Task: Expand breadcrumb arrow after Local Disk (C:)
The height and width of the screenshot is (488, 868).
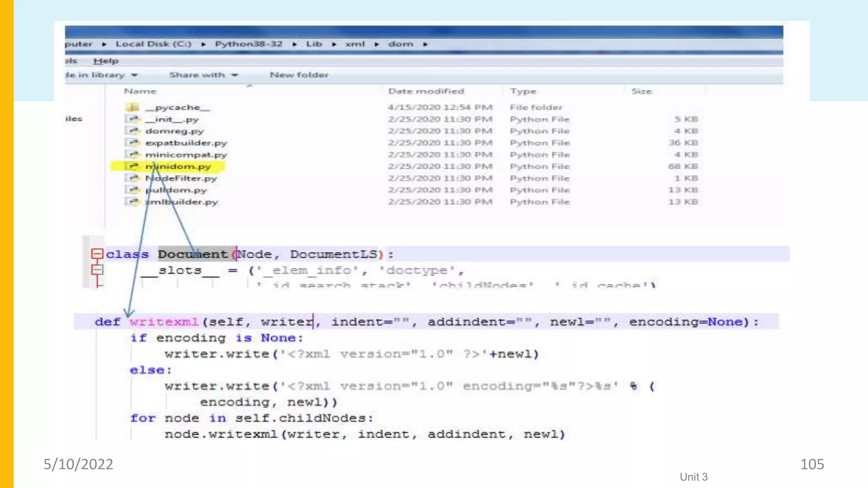Action: pos(203,44)
